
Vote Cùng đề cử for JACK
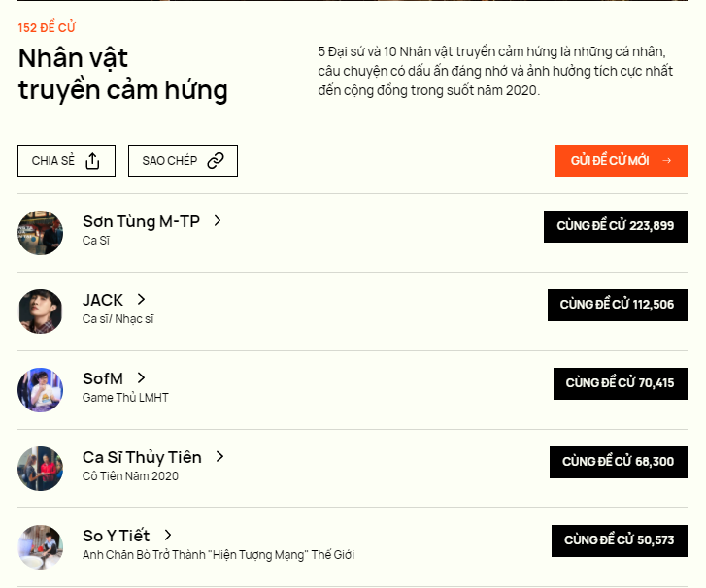coord(617,305)
